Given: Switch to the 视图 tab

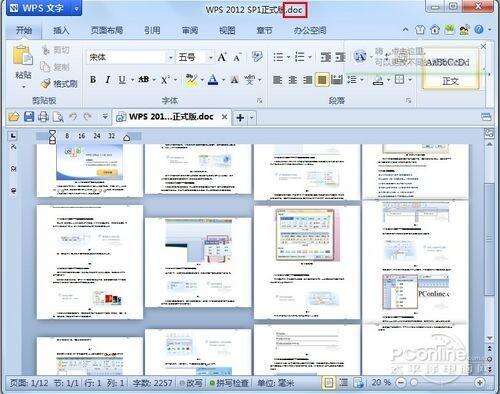Looking at the screenshot, I should click(227, 30).
